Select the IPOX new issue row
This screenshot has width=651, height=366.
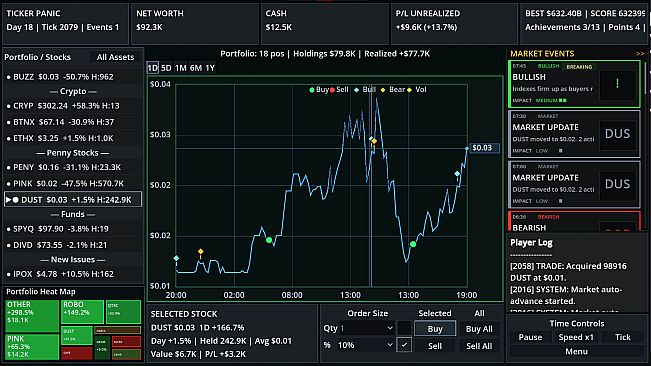click(73, 274)
